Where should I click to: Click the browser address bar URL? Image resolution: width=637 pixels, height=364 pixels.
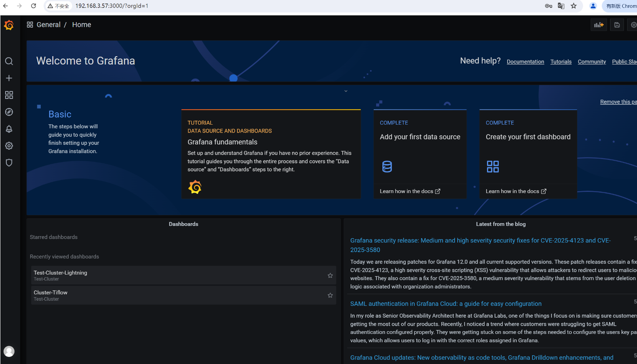(x=112, y=6)
